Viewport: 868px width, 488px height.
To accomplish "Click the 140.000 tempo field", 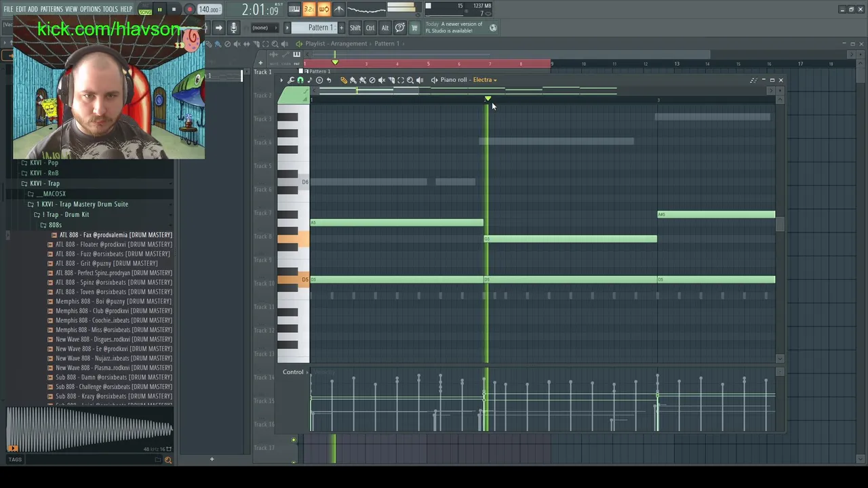I will 209,9.
